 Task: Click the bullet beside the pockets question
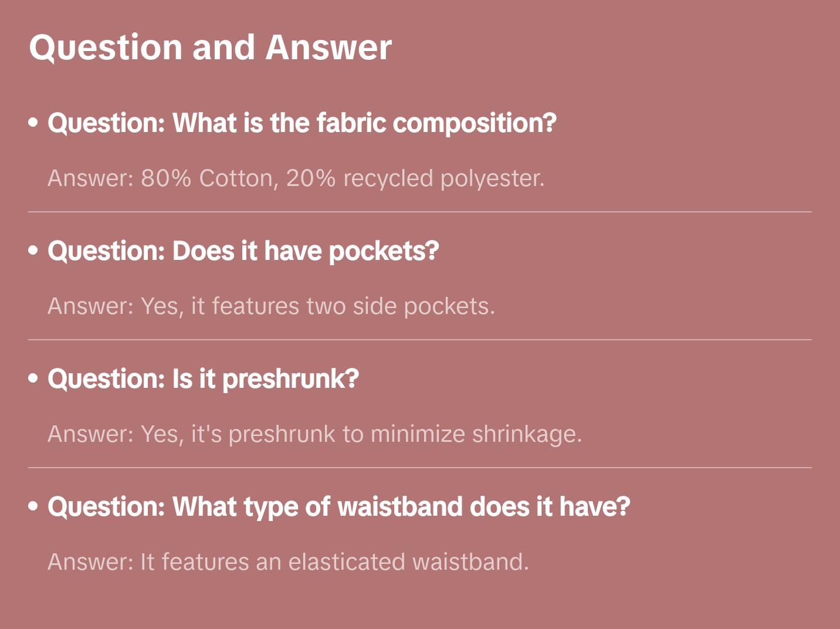tap(33, 251)
